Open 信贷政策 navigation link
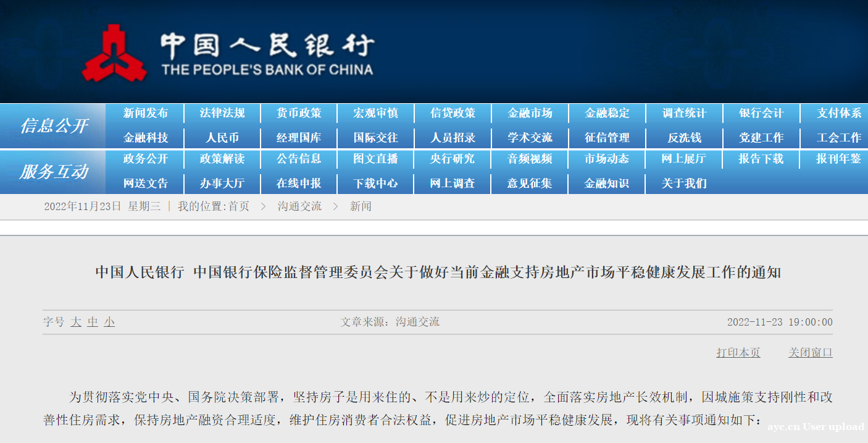The image size is (868, 443). click(453, 113)
